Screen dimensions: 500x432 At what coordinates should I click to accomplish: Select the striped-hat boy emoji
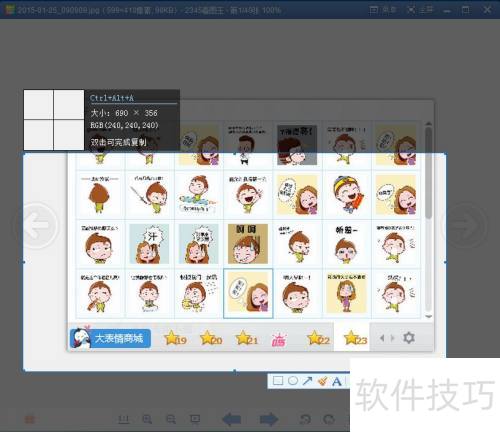pos(347,195)
